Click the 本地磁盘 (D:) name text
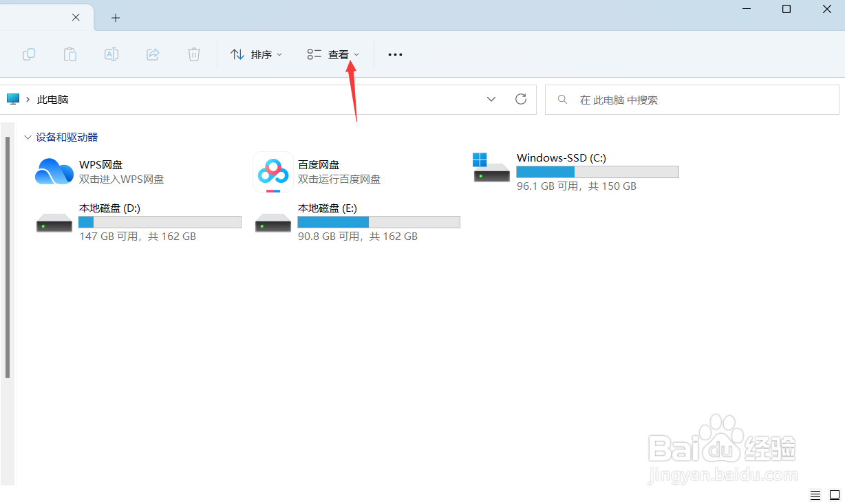Viewport: 845px width, 504px height. coord(109,208)
